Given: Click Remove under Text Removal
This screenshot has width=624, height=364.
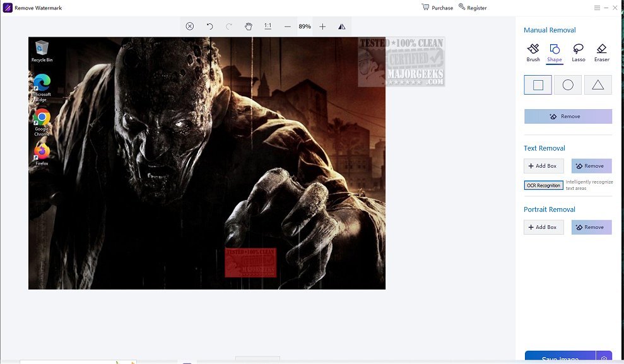Looking at the screenshot, I should point(591,166).
